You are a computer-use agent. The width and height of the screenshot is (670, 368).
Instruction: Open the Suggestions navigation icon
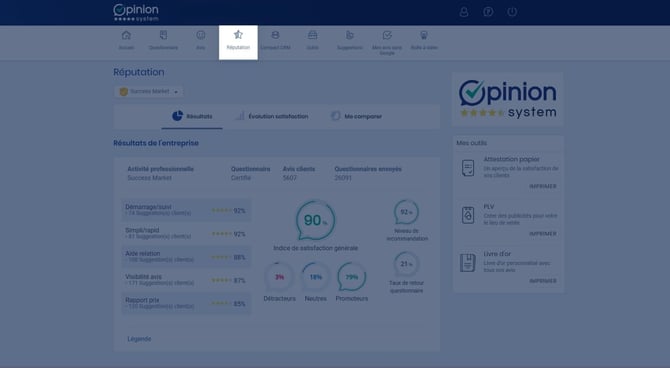coord(350,35)
